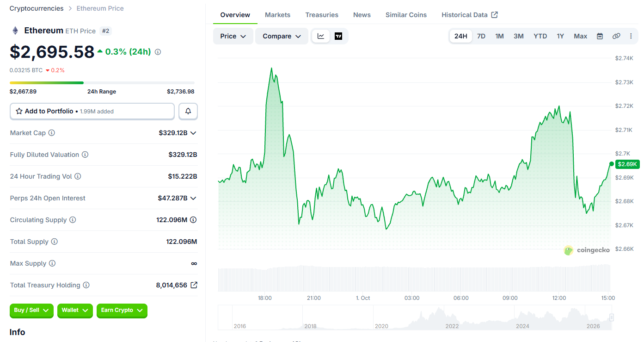This screenshot has height=342, width=644.
Task: Click the $2.69K current price label on chart
Action: point(627,164)
